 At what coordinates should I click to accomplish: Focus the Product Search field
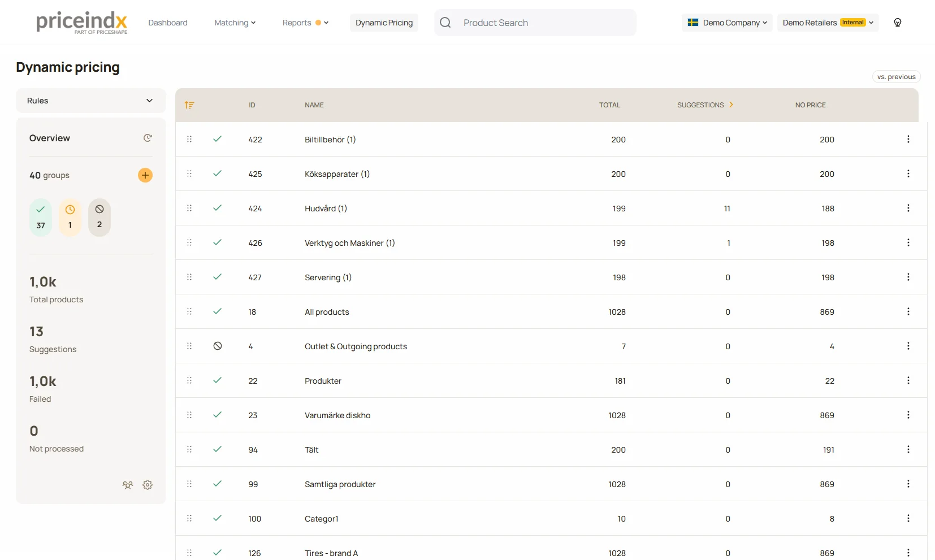[x=535, y=23]
